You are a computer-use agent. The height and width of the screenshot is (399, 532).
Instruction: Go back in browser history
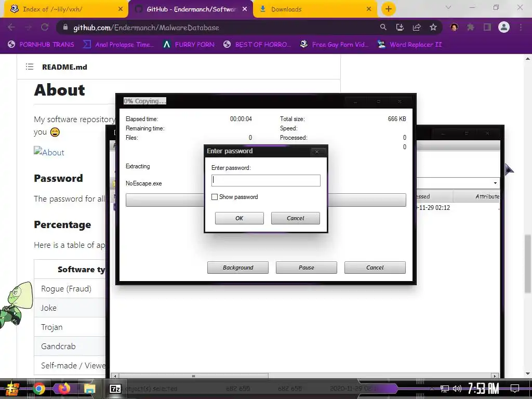[x=11, y=27]
